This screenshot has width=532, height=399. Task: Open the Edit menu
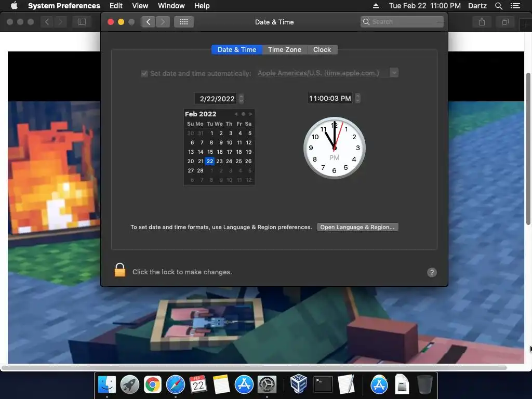point(116,6)
